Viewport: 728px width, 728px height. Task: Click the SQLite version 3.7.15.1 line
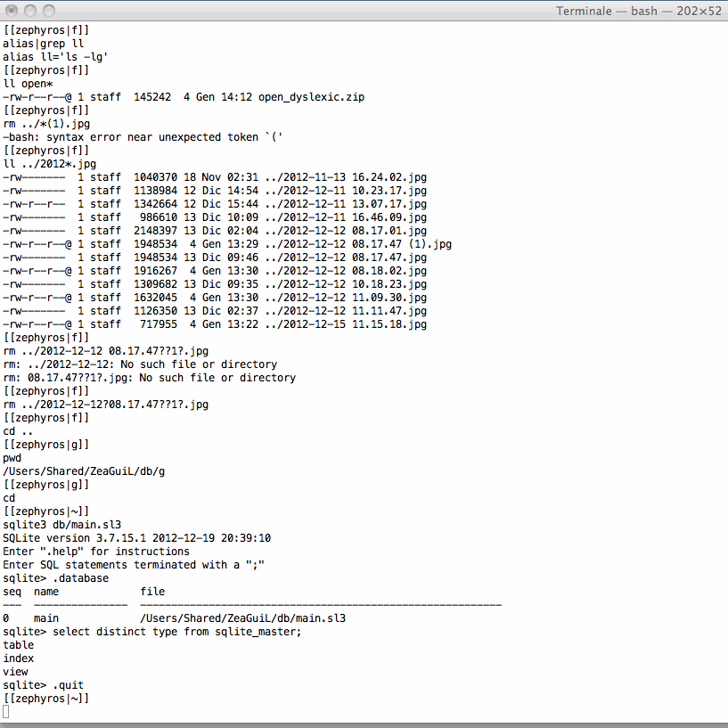tap(136, 537)
